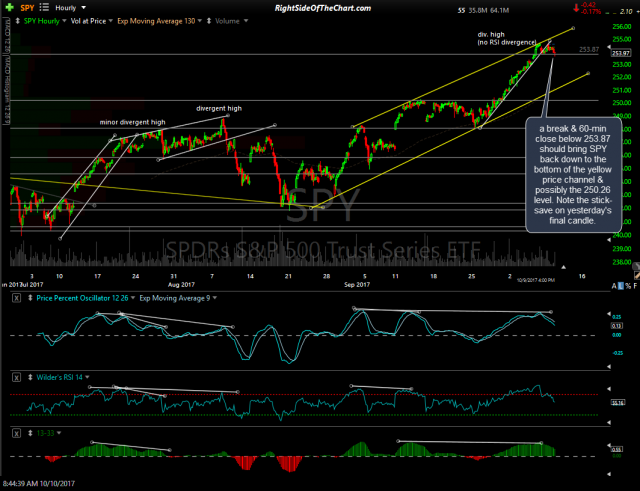This screenshot has width=640, height=491.
Task: Open the Vol at Price dropdown
Action: (x=110, y=21)
